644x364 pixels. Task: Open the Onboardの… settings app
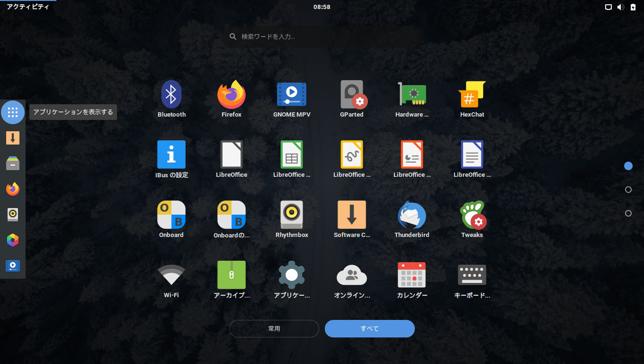click(232, 219)
